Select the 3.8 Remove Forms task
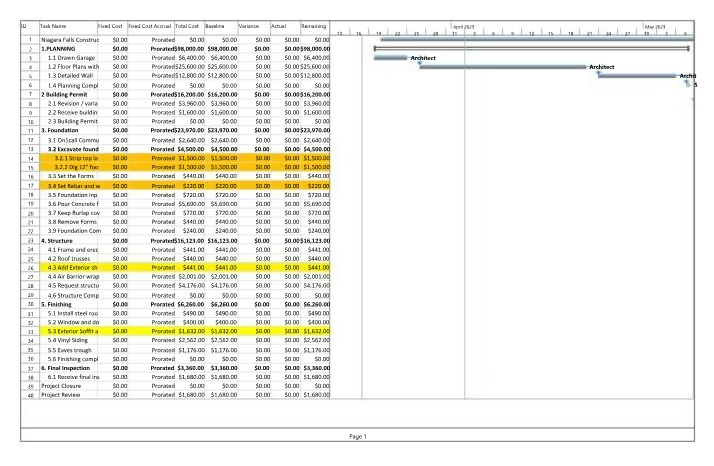 pos(72,222)
